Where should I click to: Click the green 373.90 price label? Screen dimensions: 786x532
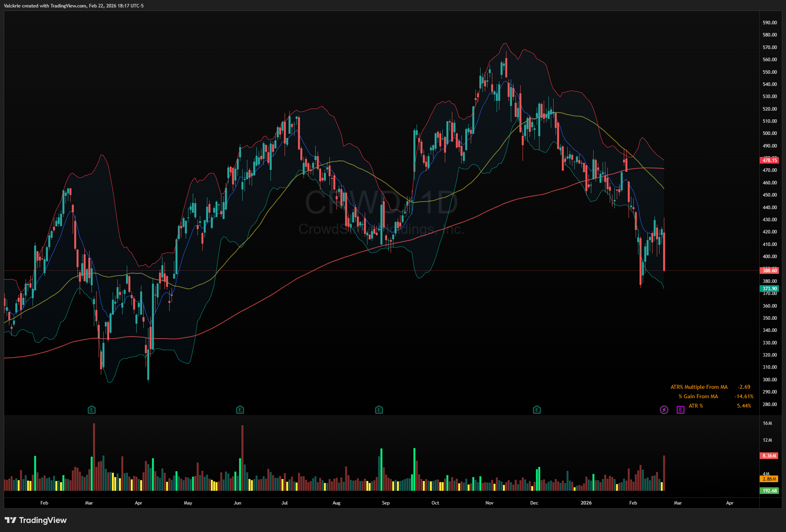pyautogui.click(x=770, y=289)
